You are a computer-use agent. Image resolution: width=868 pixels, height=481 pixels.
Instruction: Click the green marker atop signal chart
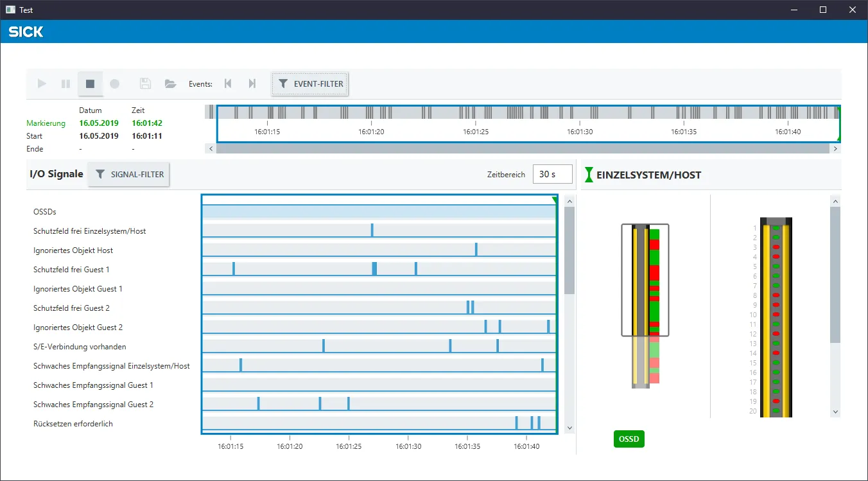(x=555, y=200)
